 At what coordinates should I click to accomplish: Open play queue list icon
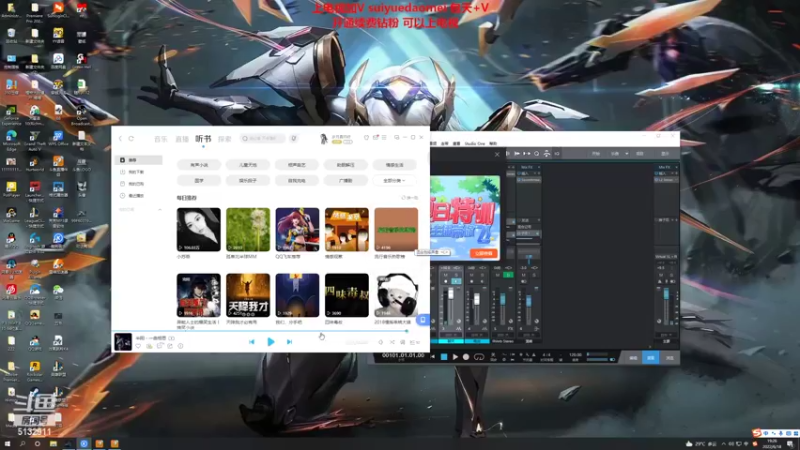[x=414, y=342]
